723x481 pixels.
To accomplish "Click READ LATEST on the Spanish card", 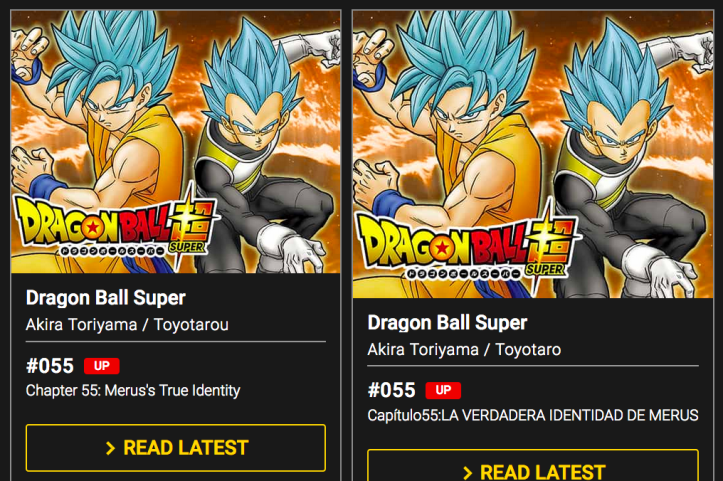I will pyautogui.click(x=533, y=465).
